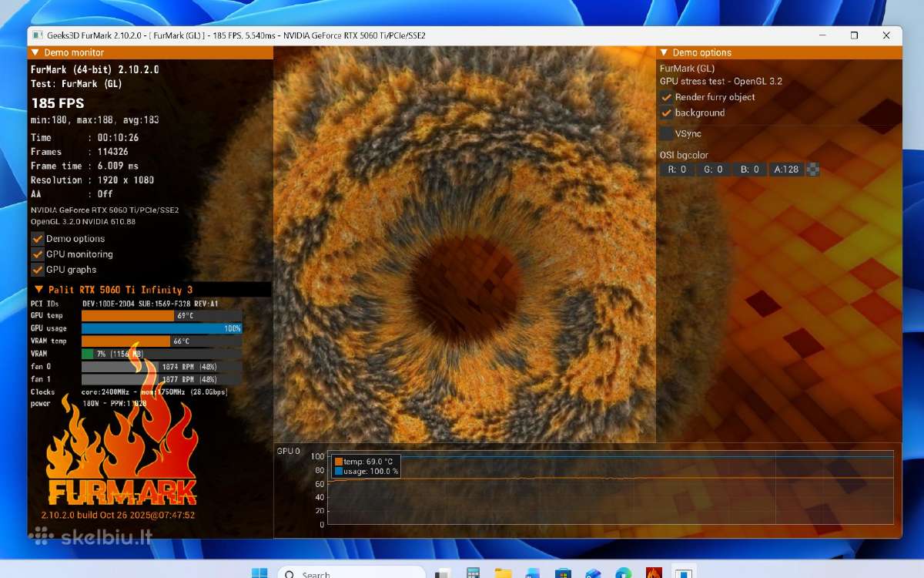Enable the VSync checkbox
Viewport: 924px width, 578px height.
click(x=667, y=133)
